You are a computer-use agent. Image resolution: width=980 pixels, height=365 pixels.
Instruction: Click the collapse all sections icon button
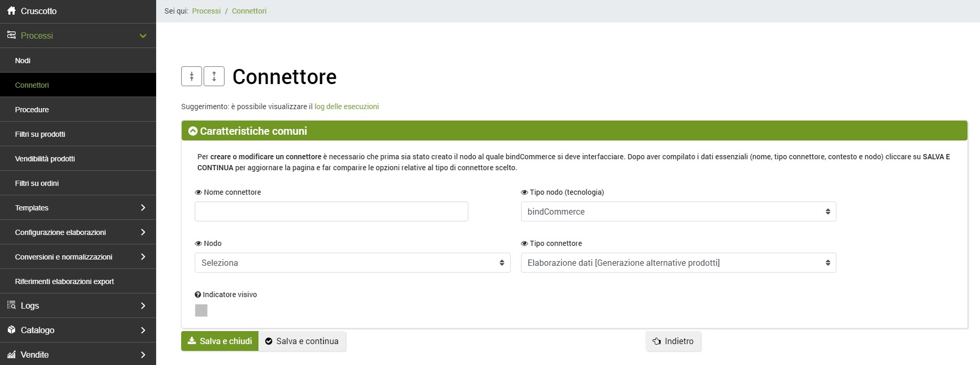click(x=192, y=76)
